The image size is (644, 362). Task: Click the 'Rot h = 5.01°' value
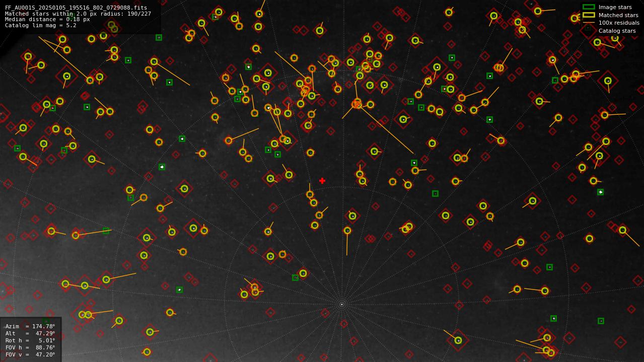point(30,340)
